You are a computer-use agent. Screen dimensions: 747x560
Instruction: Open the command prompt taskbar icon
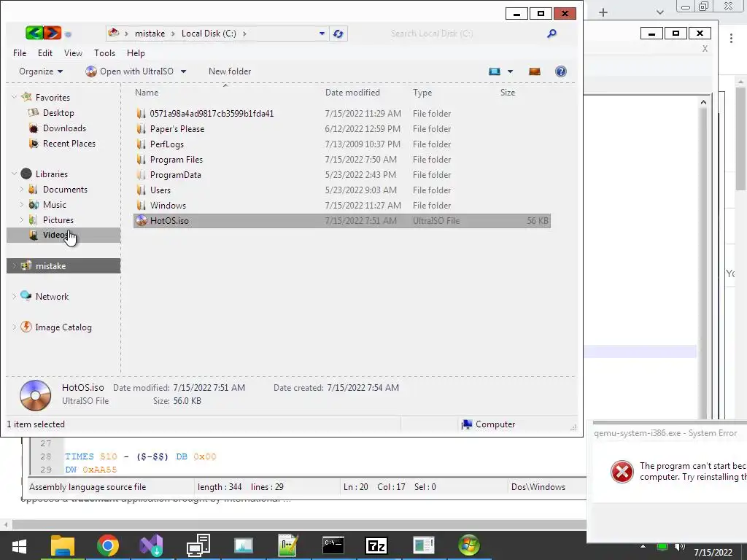click(333, 545)
